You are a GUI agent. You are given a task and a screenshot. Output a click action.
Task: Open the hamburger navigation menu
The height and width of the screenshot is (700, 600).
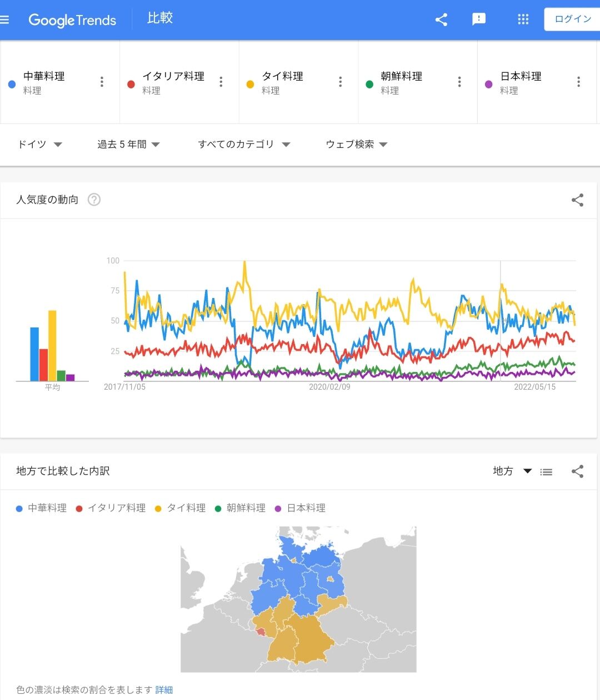[x=4, y=20]
